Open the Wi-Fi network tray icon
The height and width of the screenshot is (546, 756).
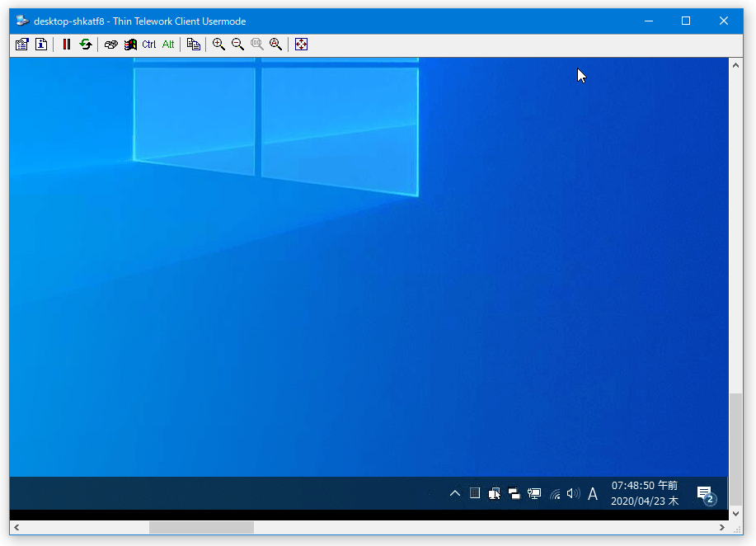[555, 493]
